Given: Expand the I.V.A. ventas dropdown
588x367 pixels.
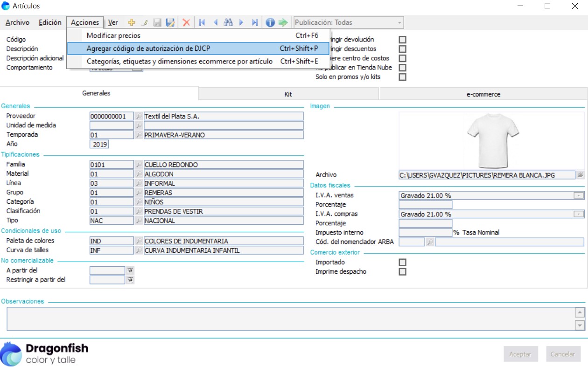Looking at the screenshot, I should coord(579,195).
